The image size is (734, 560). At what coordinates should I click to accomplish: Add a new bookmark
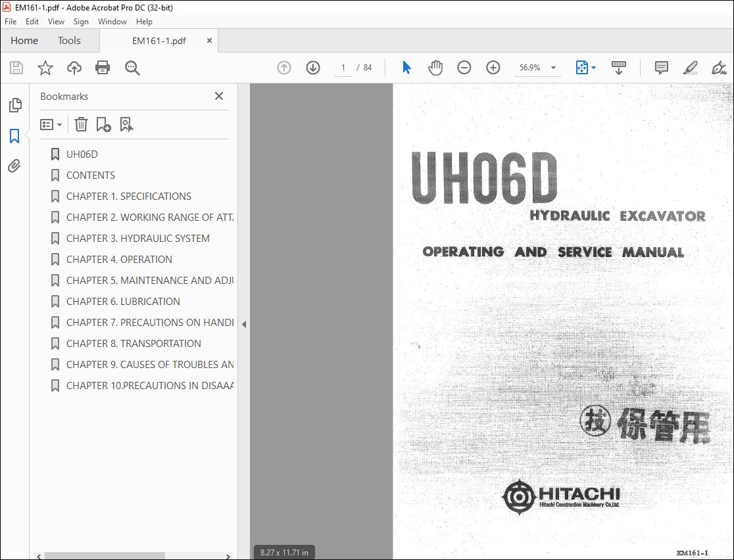click(x=103, y=124)
